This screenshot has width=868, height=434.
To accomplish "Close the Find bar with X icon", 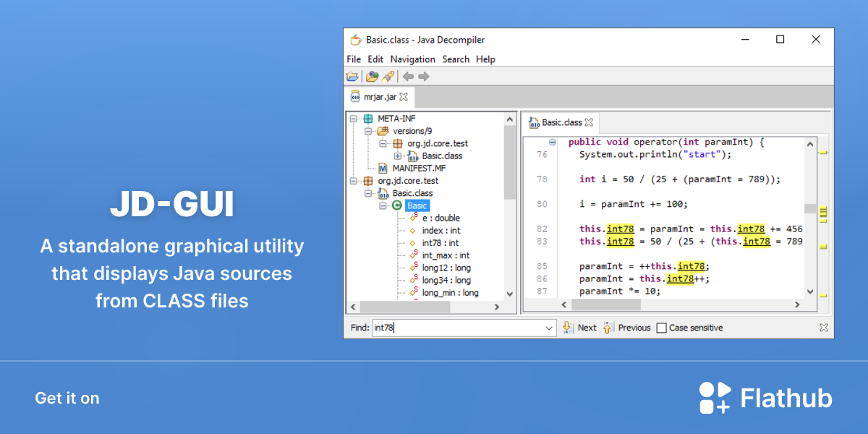I will [823, 328].
